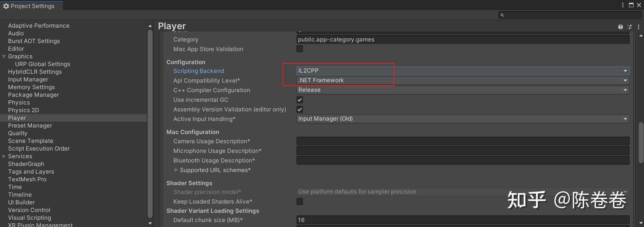The width and height of the screenshot is (644, 227).
Task: Maximize the Project Settings window
Action: (631, 5)
